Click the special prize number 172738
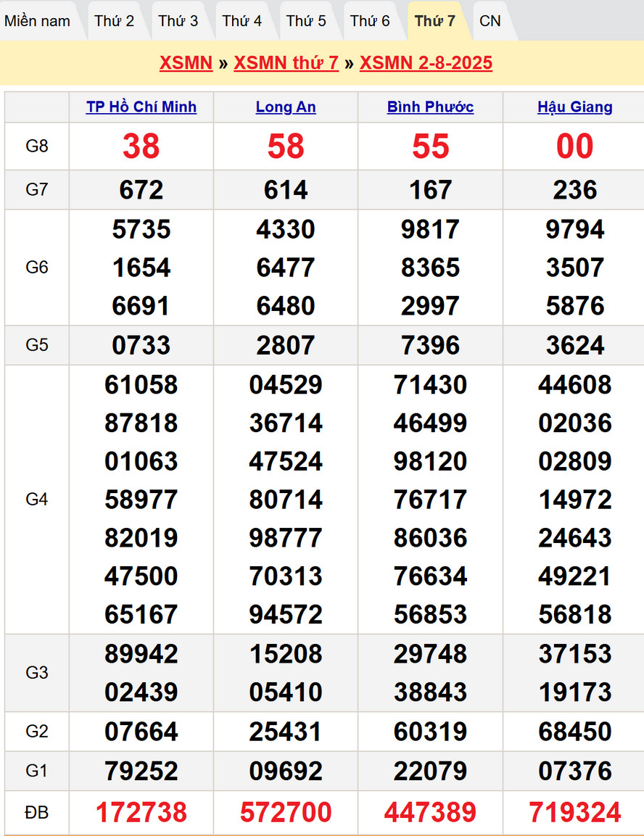This screenshot has height=836, width=644. (x=141, y=813)
